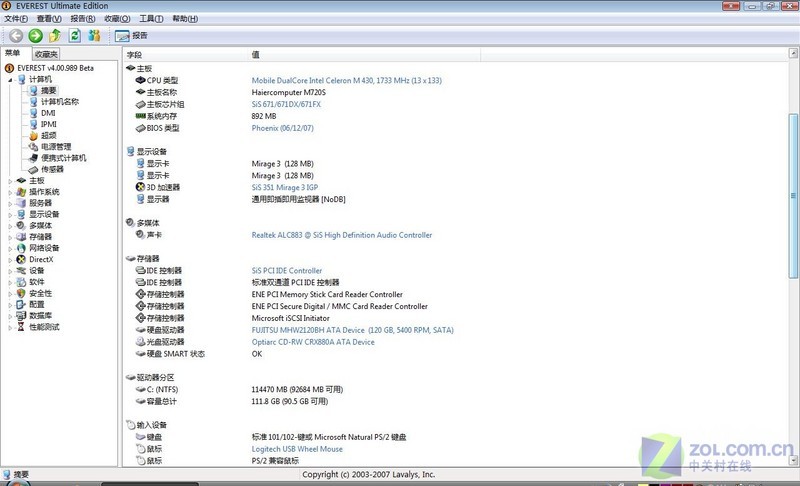
Task: Select 传感器 in the tree
Action: pyautogui.click(x=52, y=169)
